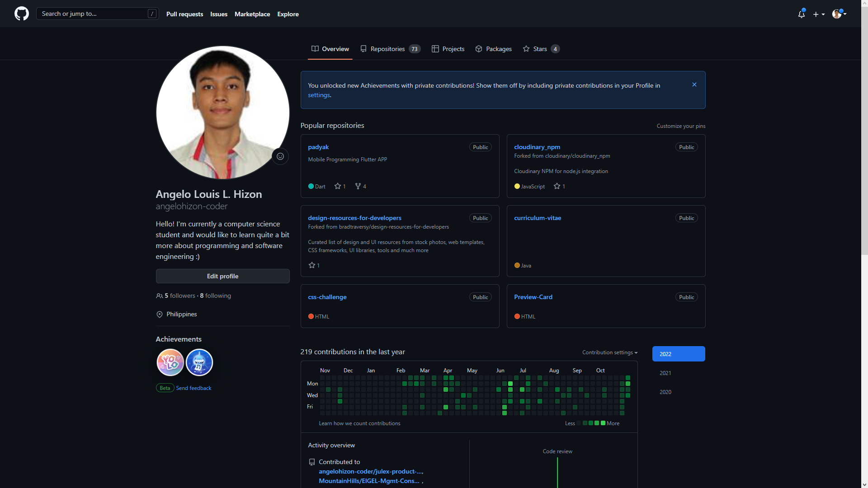This screenshot has width=868, height=488.
Task: Go to Issues in top navigation
Action: (219, 14)
